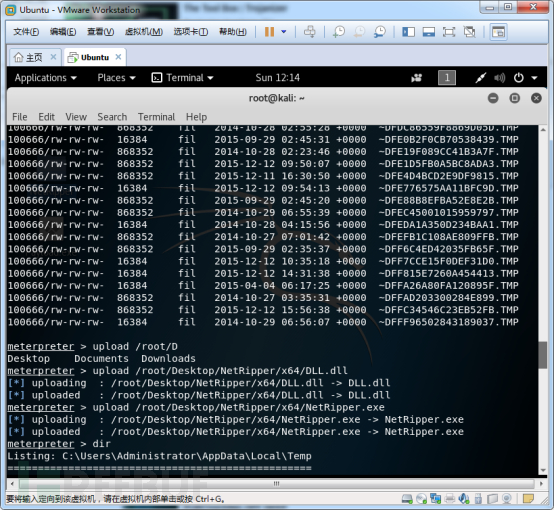554x510 pixels.
Task: Maximize the root@kali terminal window
Action: (x=514, y=98)
